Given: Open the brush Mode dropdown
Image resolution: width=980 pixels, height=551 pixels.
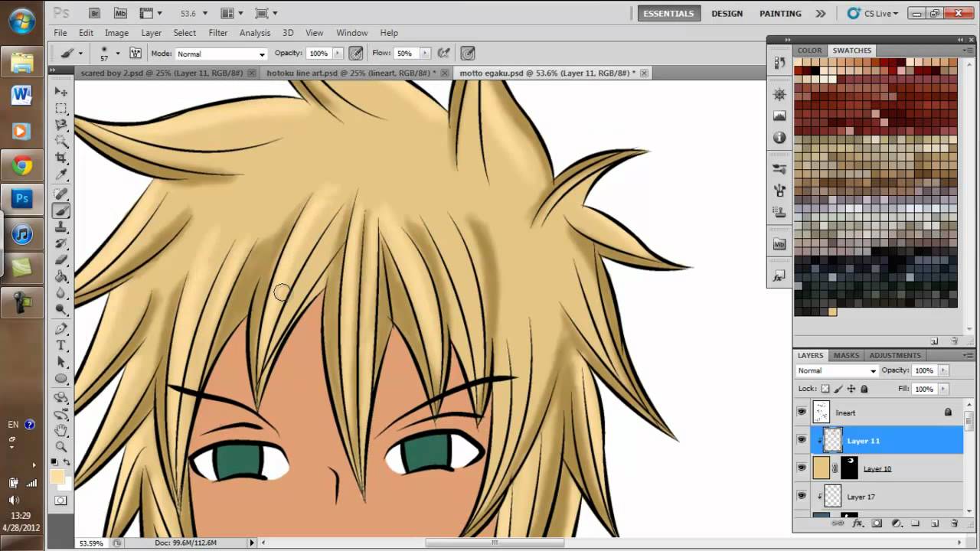Looking at the screenshot, I should 220,54.
